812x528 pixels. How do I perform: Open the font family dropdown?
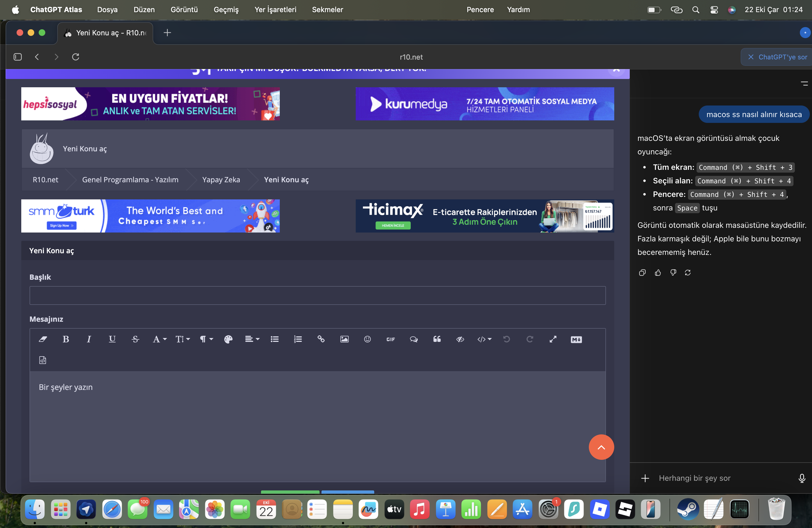pyautogui.click(x=160, y=339)
